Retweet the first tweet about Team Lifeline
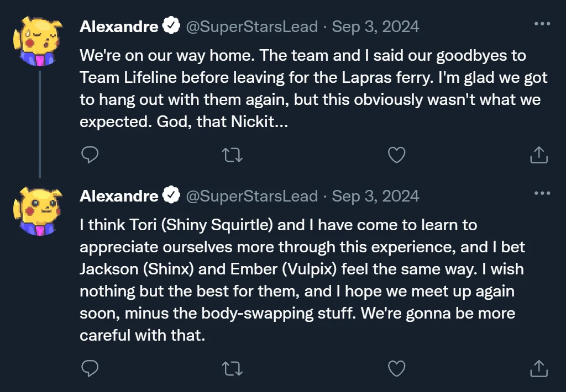Viewport: 566px width, 392px height. (x=232, y=155)
